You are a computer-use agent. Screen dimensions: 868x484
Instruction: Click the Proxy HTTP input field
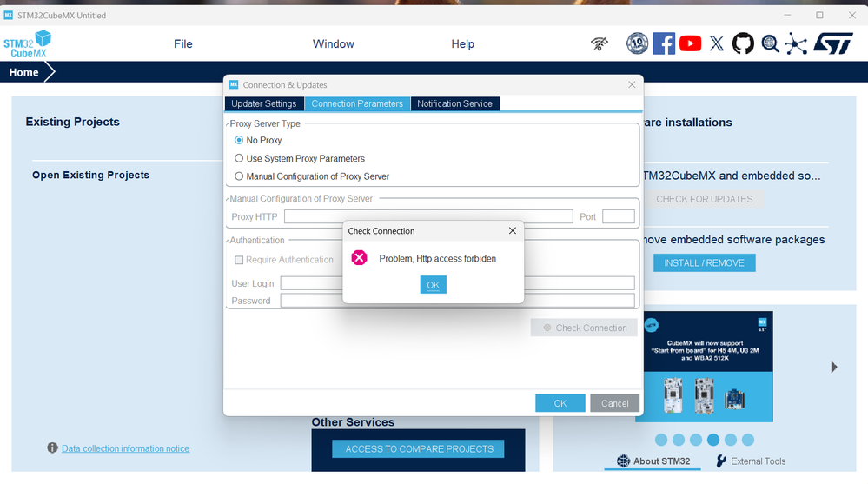(428, 216)
